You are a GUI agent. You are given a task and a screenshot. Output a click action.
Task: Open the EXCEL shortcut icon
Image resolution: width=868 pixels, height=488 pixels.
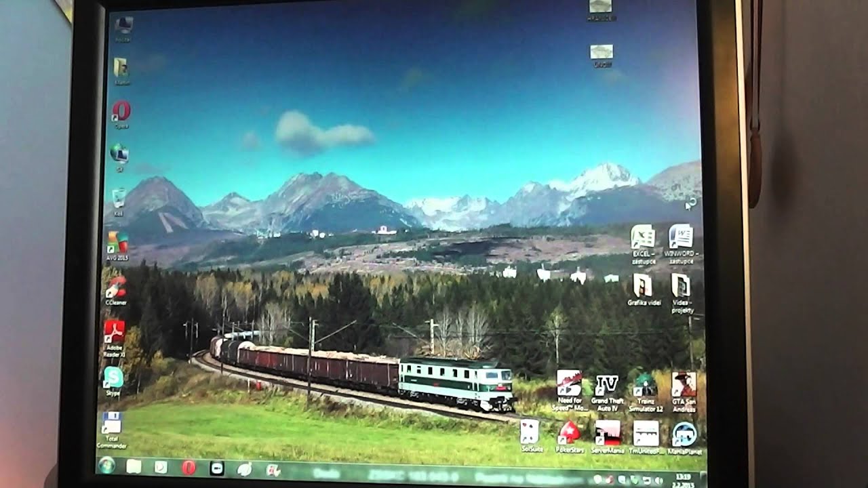tap(642, 244)
